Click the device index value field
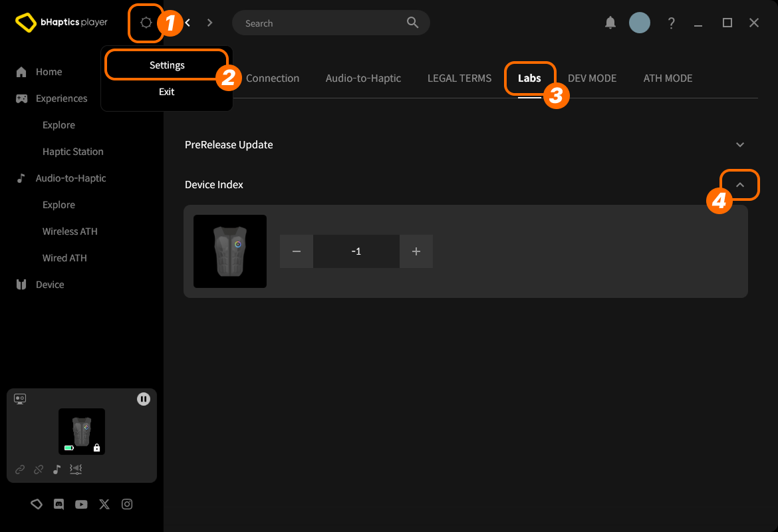Screen dimensions: 778x532 [356, 251]
